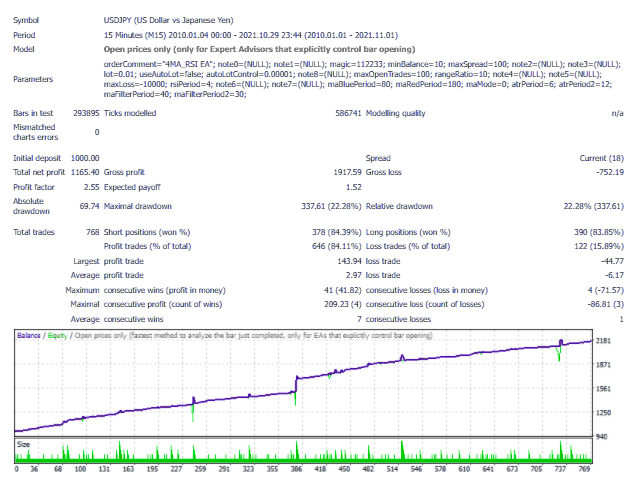Image resolution: width=640 pixels, height=480 pixels.
Task: Click the consecutive losses value 4 (-71.57)
Action: pyautogui.click(x=606, y=290)
